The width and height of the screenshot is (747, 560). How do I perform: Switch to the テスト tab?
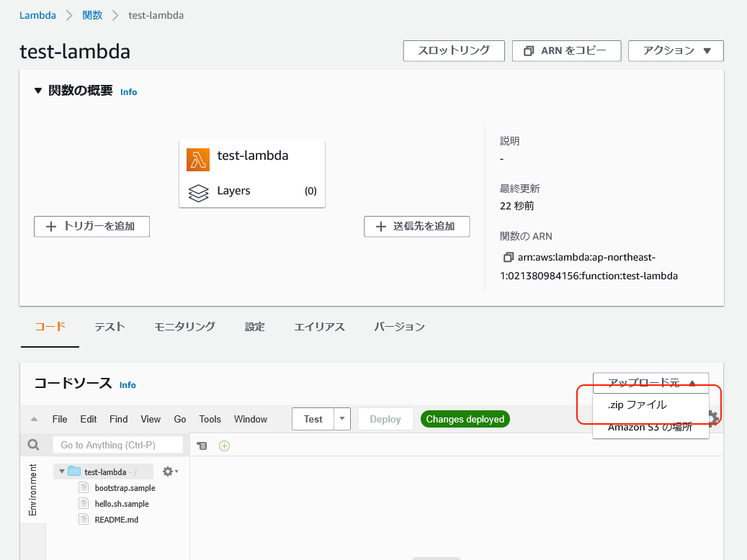109,327
